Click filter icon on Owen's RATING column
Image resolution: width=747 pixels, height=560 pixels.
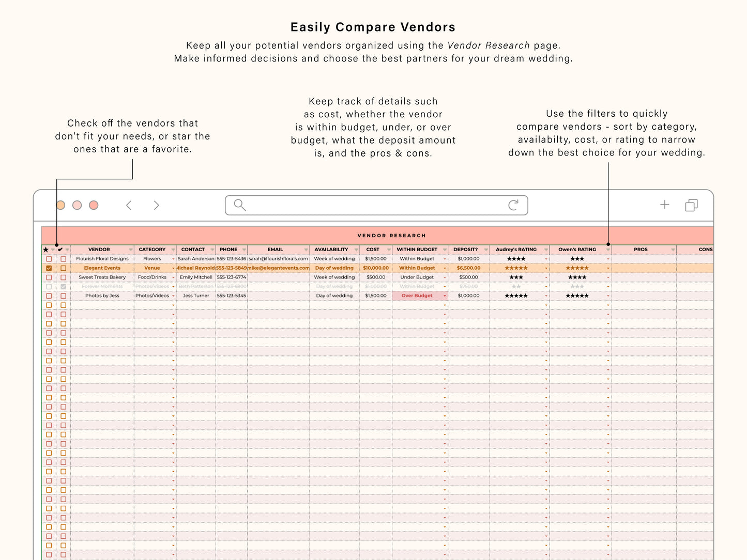(x=608, y=250)
